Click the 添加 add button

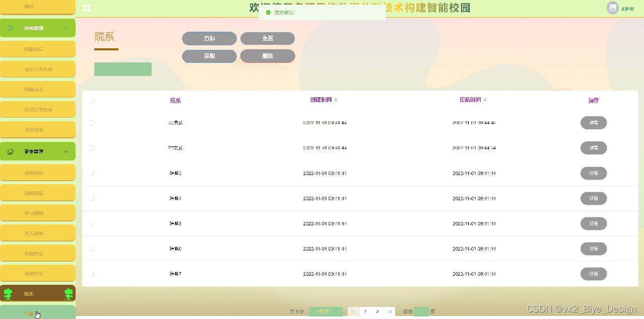pos(209,56)
